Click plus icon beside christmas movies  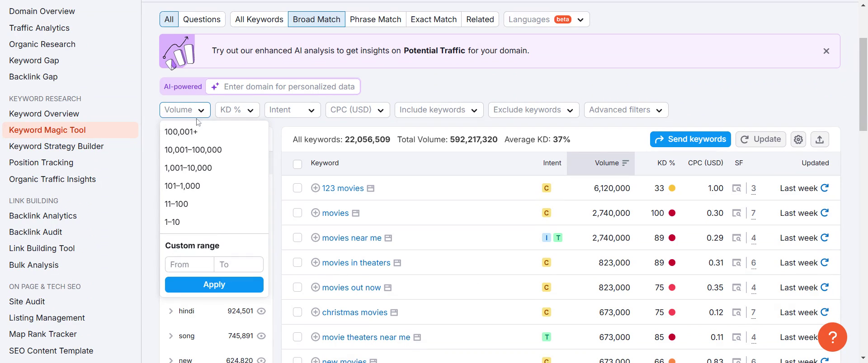pos(316,312)
